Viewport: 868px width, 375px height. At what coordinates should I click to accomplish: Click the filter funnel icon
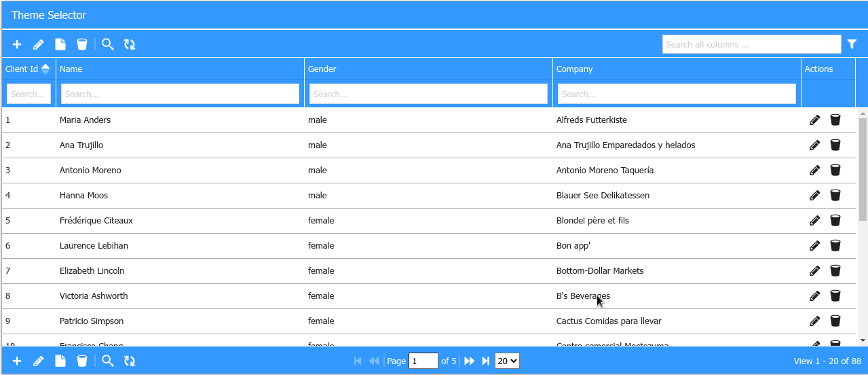[x=852, y=44]
